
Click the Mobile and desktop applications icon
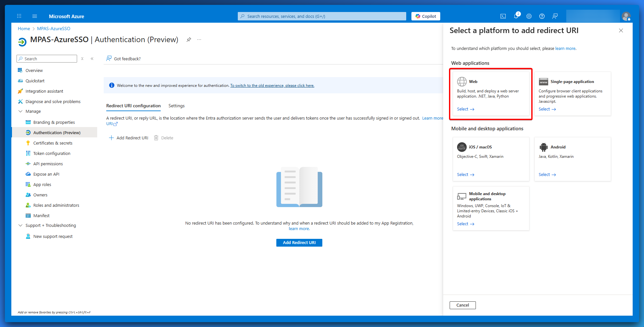coord(462,196)
